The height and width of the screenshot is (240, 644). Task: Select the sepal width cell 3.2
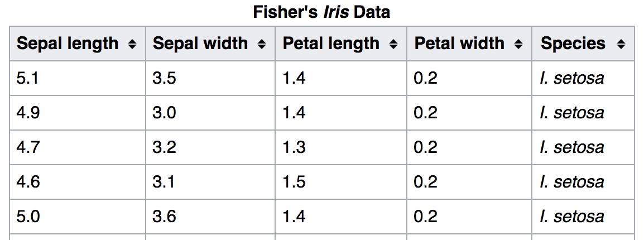[x=164, y=147]
